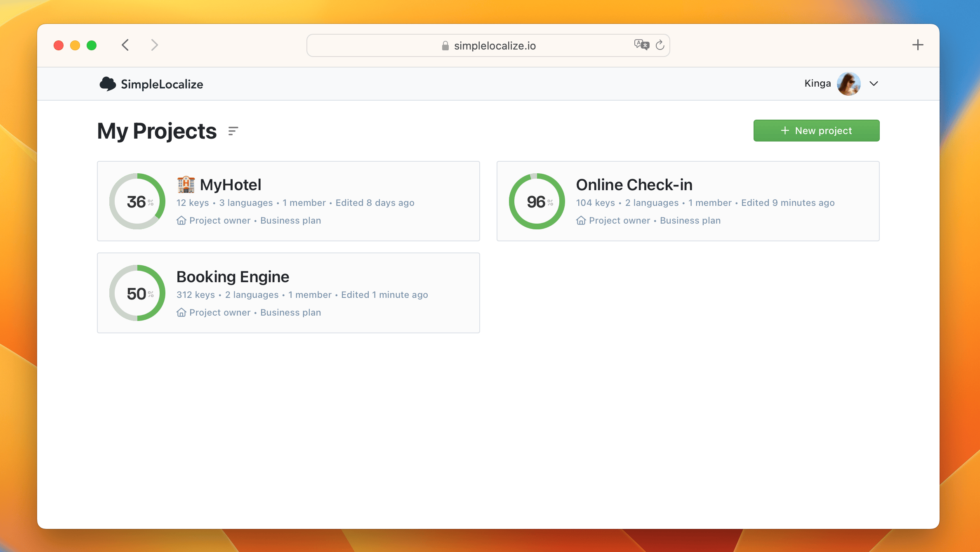Click '1 member' in the MyHotel card
The height and width of the screenshot is (552, 980).
tap(304, 203)
